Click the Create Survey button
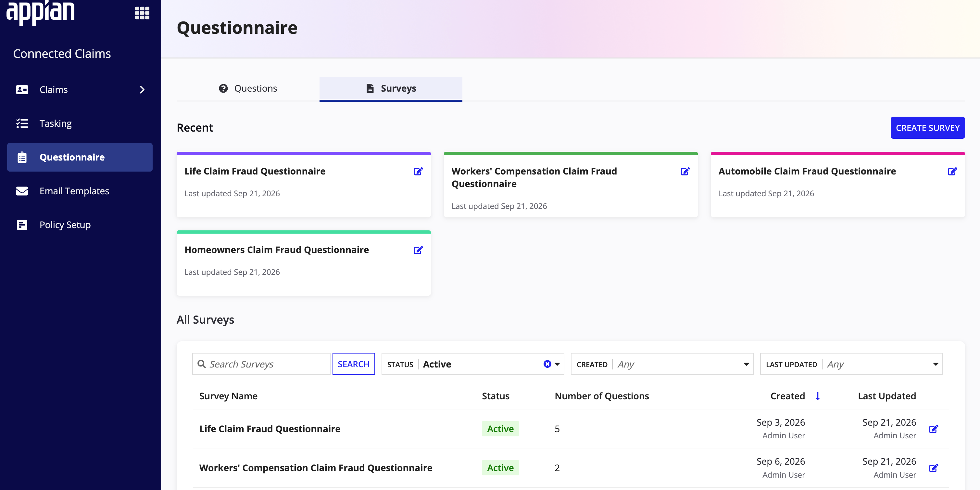Image resolution: width=980 pixels, height=490 pixels. [x=927, y=128]
